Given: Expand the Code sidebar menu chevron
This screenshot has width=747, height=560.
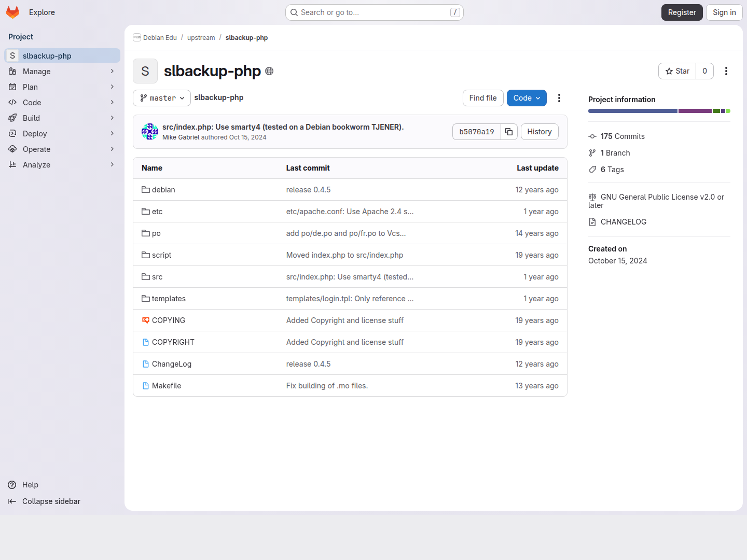Looking at the screenshot, I should [112, 102].
